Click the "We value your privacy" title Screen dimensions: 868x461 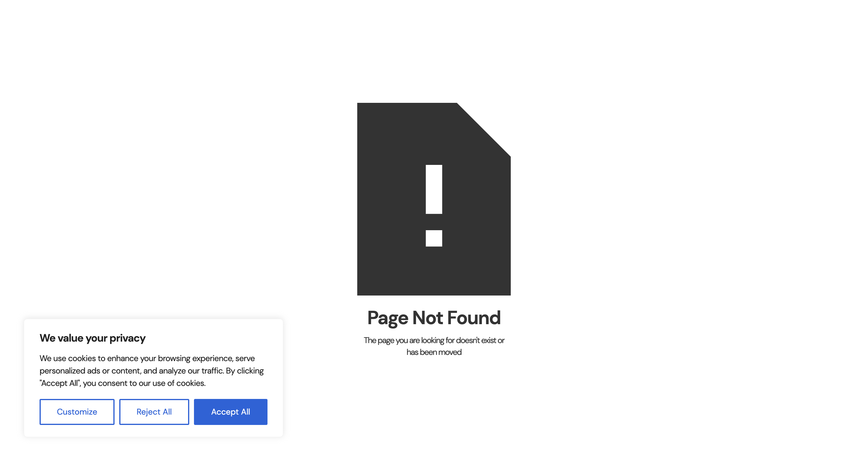click(92, 338)
